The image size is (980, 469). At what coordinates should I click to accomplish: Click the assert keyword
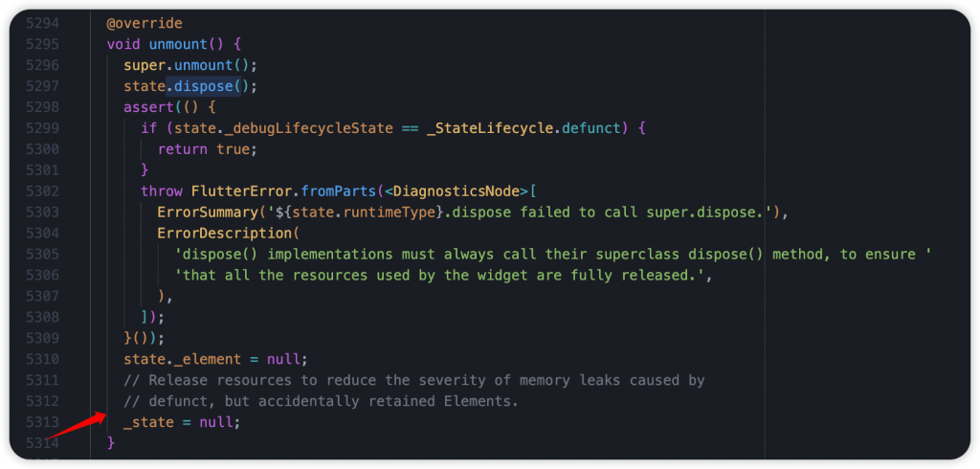145,107
